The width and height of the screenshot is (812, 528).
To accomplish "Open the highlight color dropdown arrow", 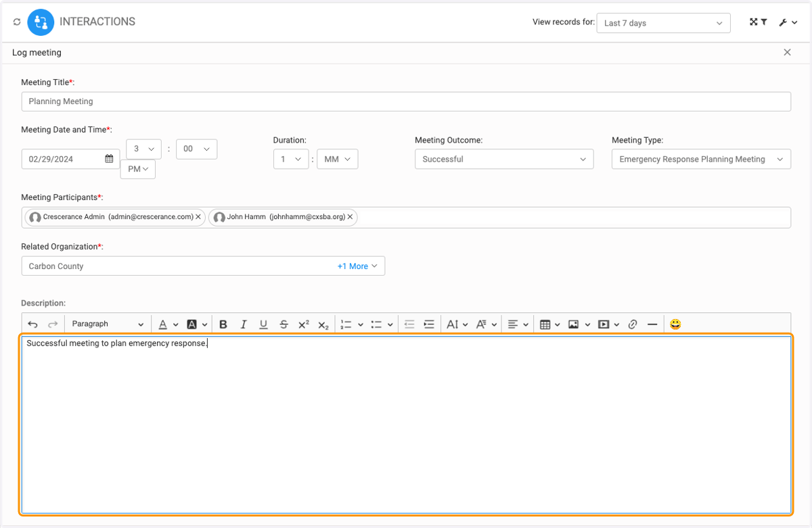I will pyautogui.click(x=205, y=325).
